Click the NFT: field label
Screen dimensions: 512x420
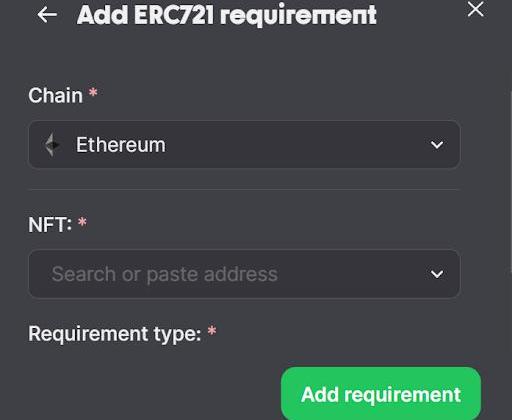(50, 225)
